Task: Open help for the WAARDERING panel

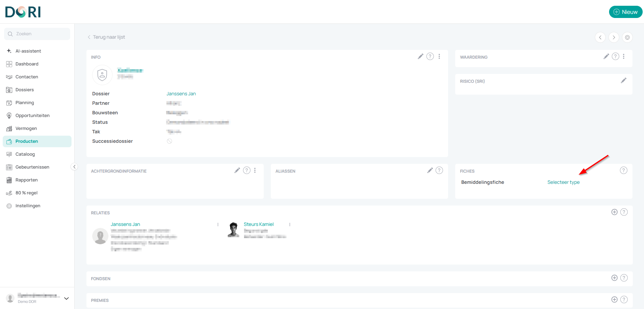Action: [x=616, y=57]
